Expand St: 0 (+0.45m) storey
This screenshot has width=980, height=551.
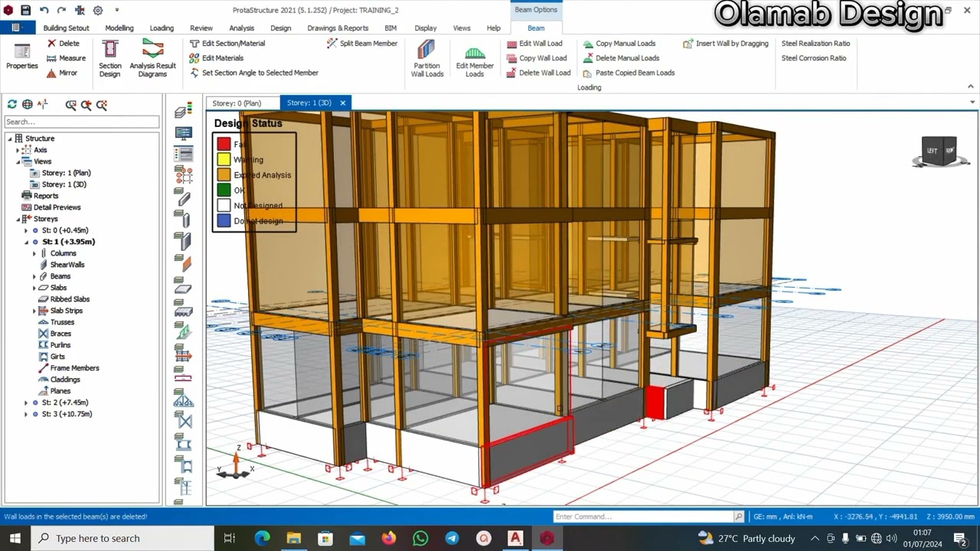[26, 230]
